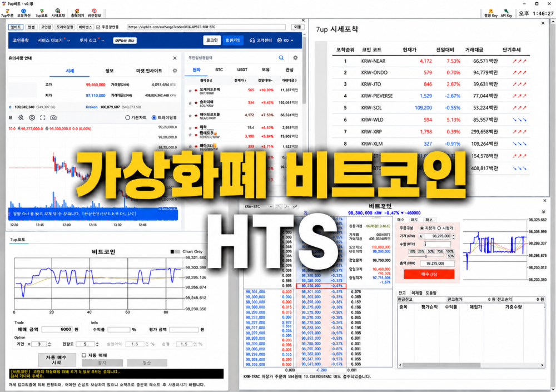Image resolution: width=556 pixels, height=392 pixels.
Task: Open the chart settings gear beside 마켓 인사이트
Action: point(175,71)
